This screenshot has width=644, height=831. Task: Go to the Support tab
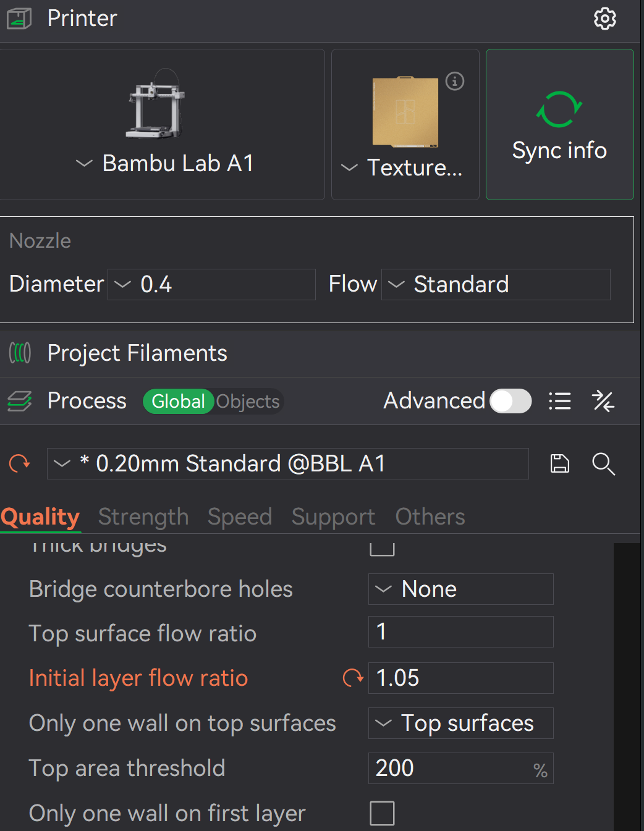tap(334, 517)
